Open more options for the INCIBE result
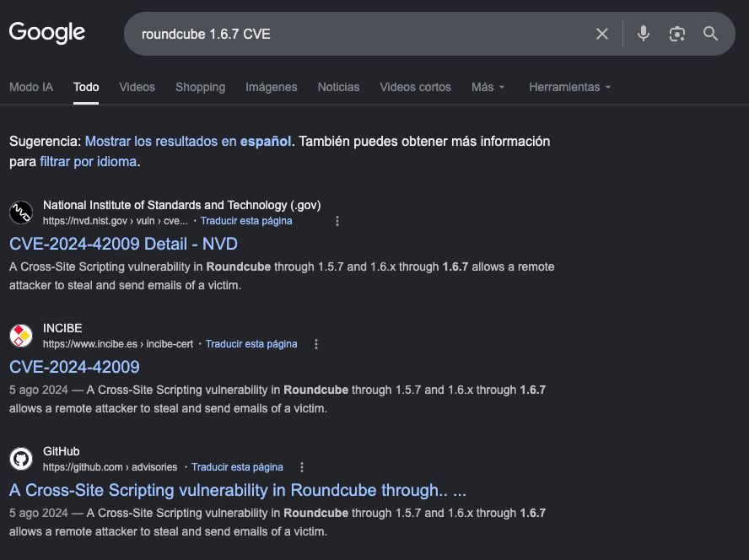 (316, 344)
